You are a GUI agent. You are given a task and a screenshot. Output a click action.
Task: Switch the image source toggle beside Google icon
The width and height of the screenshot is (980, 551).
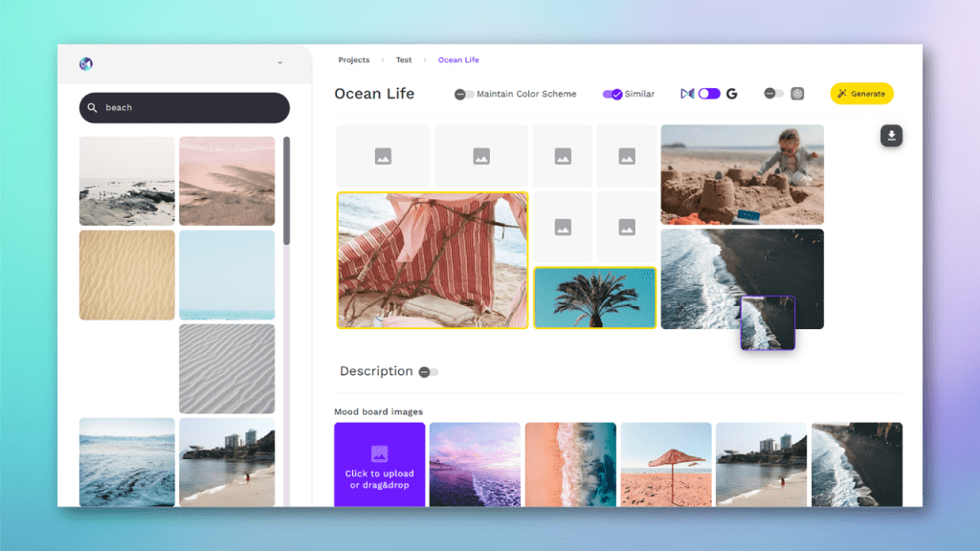pos(709,94)
